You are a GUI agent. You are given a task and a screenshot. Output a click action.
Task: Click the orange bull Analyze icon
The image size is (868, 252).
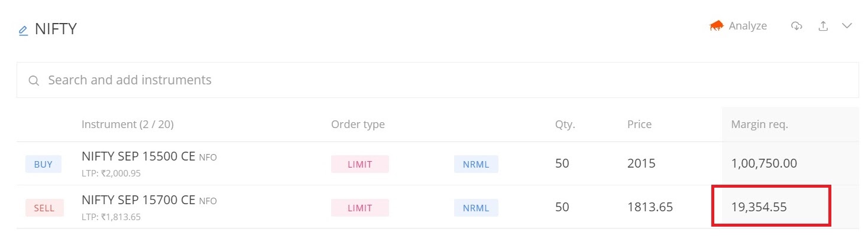pyautogui.click(x=717, y=26)
